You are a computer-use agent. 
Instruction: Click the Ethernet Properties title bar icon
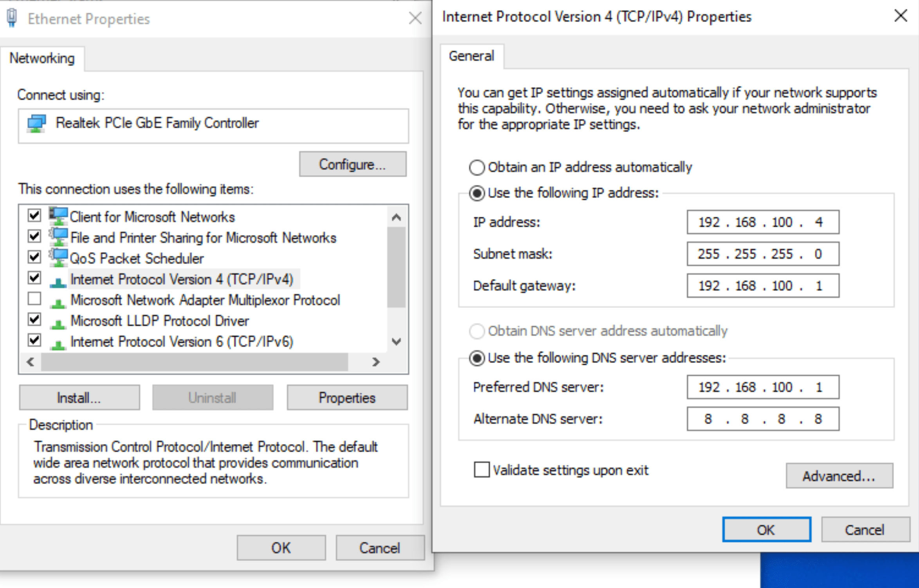12,18
